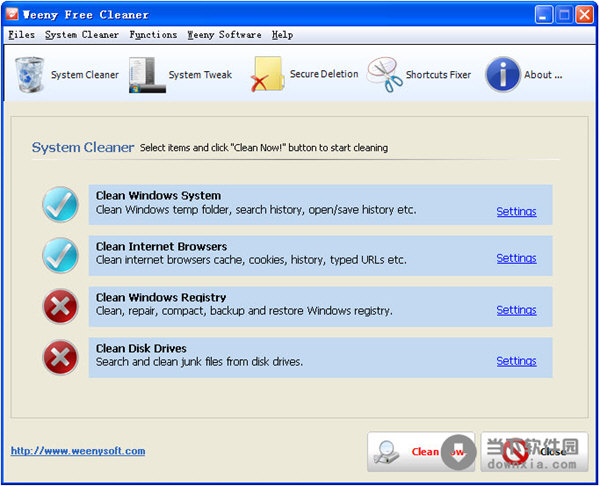Select the System Tweak toolbar label
Screen dimensions: 600x486
tap(200, 75)
